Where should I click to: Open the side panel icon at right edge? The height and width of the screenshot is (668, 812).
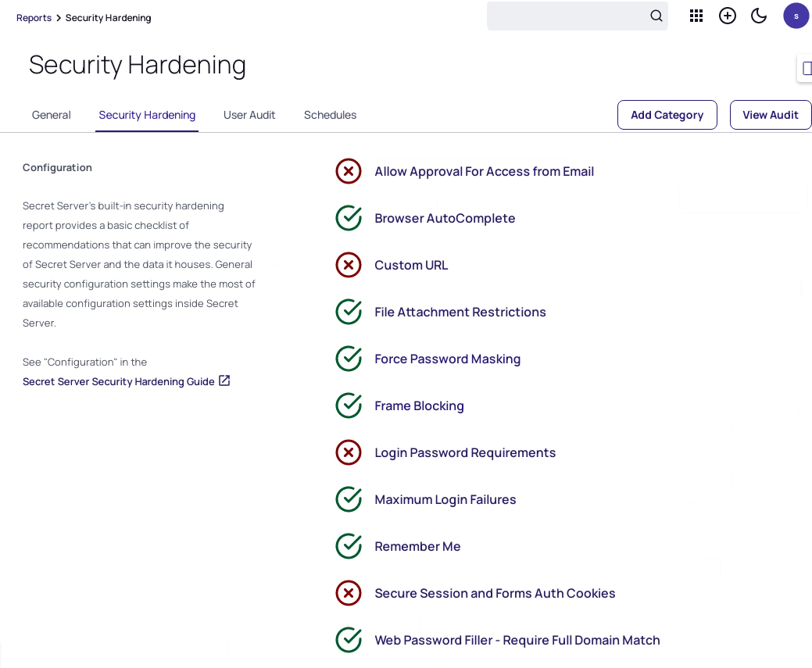pyautogui.click(x=806, y=68)
